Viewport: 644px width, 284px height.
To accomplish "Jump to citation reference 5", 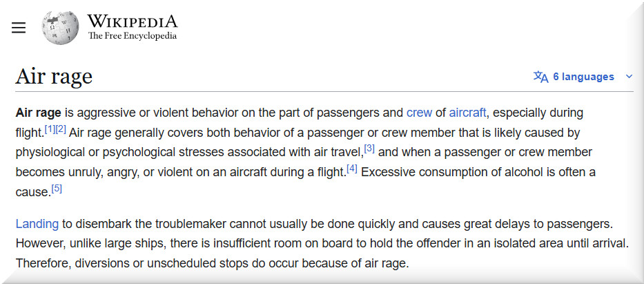I will [x=57, y=187].
